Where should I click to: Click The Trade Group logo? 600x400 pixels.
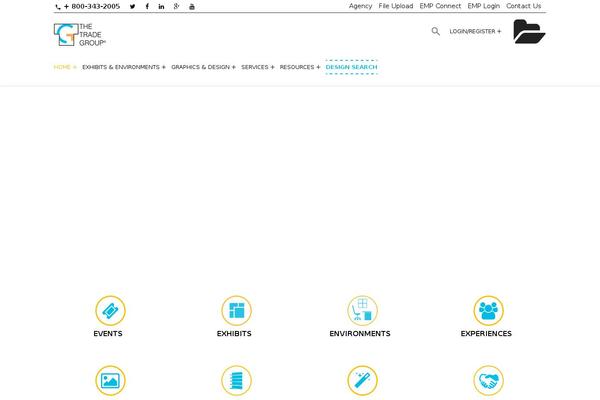coord(80,35)
